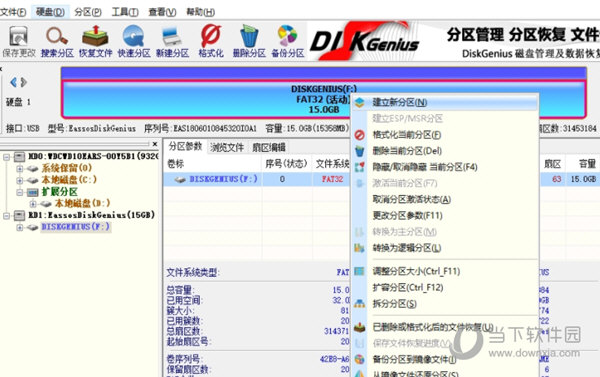Open the 硬盘(D) menu

pyautogui.click(x=50, y=12)
